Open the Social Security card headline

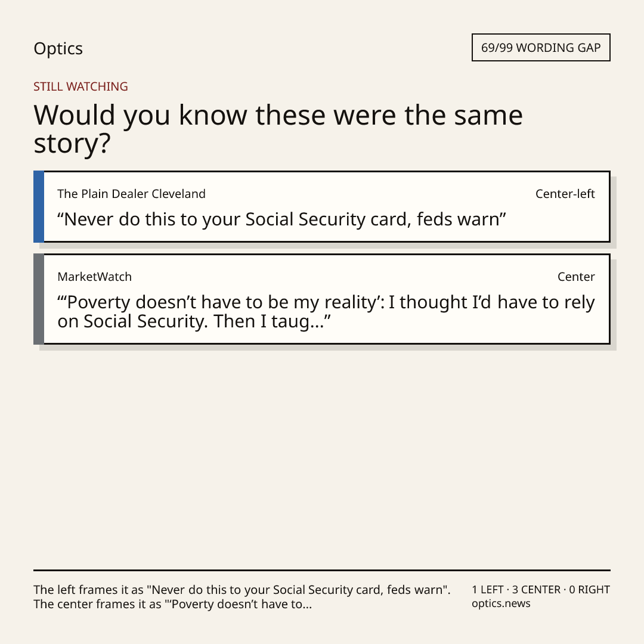pos(281,219)
